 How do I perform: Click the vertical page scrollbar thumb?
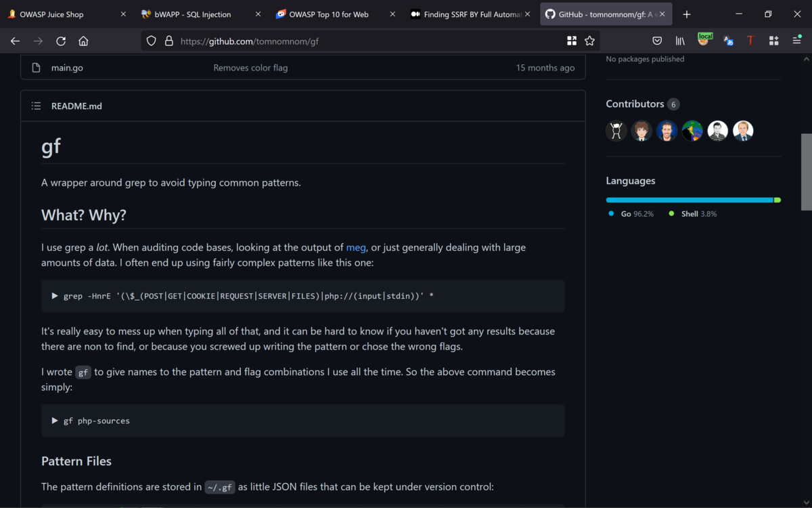click(x=806, y=172)
